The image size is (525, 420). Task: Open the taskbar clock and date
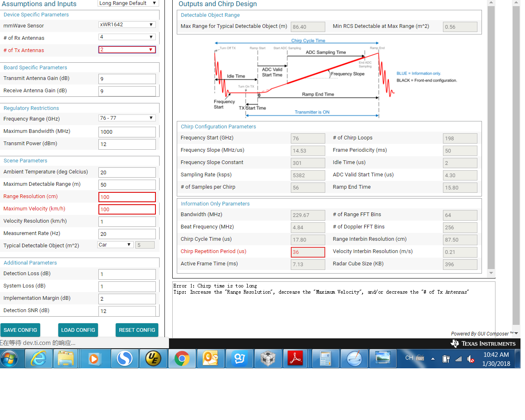[496, 359]
